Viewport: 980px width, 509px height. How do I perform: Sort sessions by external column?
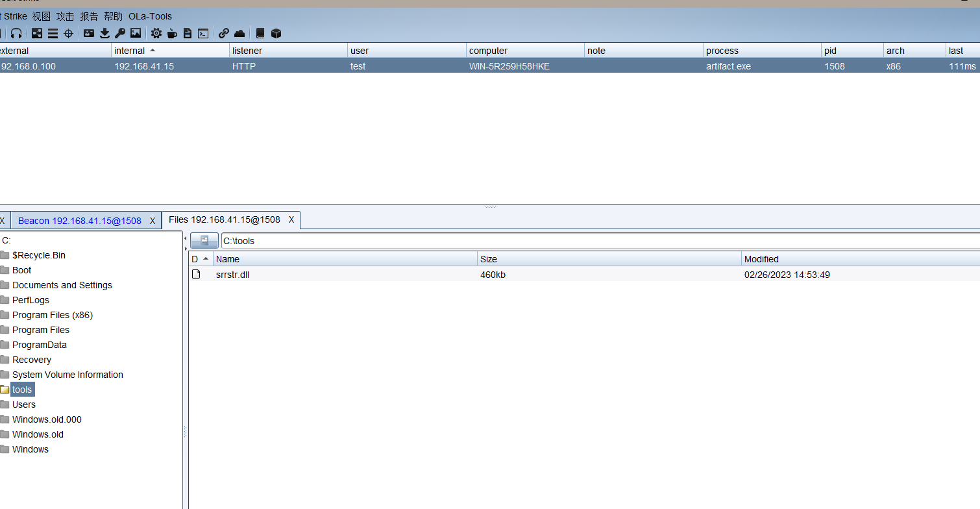pos(55,51)
